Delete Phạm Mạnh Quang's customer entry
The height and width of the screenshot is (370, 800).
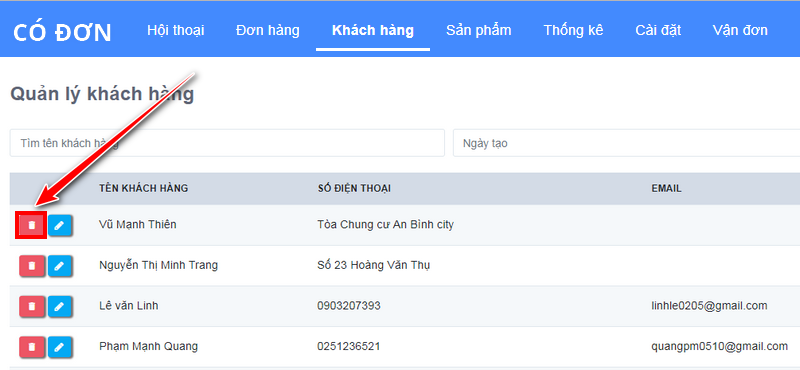(32, 347)
